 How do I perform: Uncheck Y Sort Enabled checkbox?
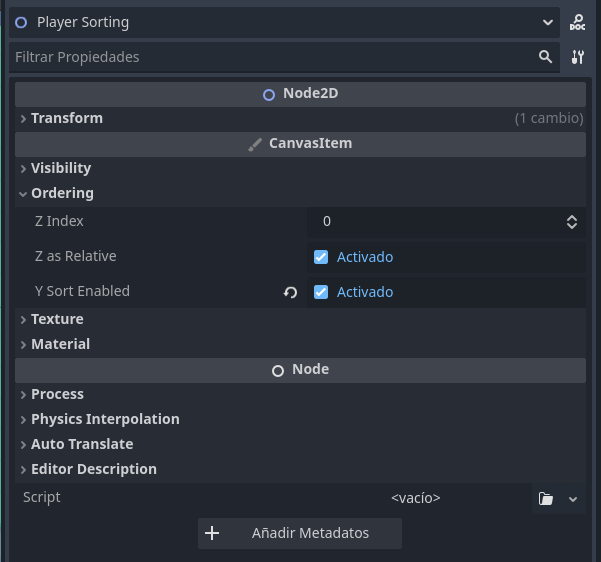(x=321, y=292)
